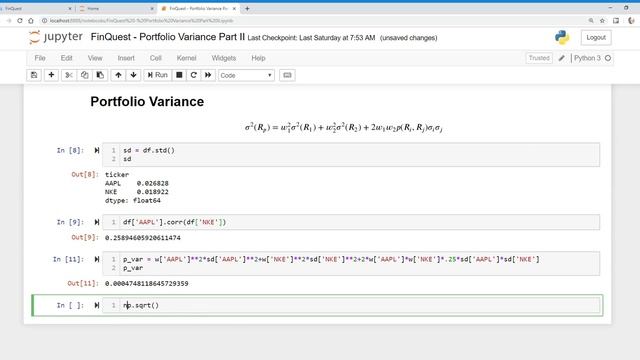
Task: Restart kernel and run all fast-forward icon
Action: pos(208,75)
